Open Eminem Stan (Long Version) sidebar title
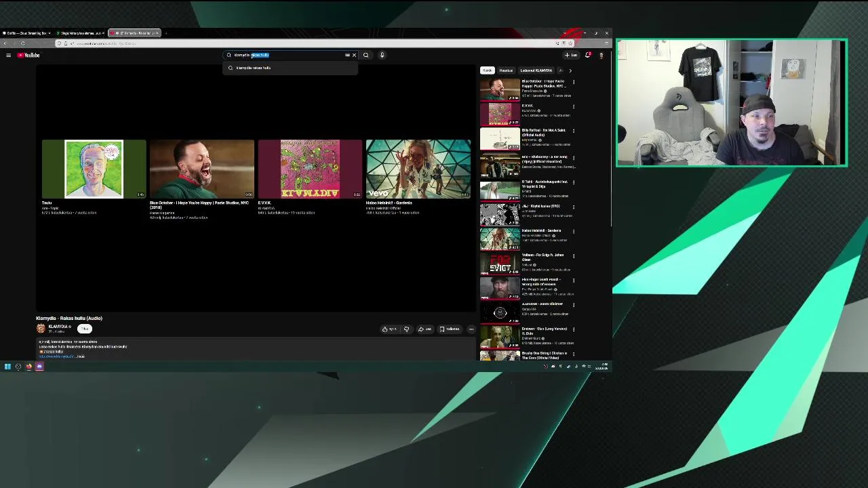This screenshot has width=868, height=488. pos(545,331)
